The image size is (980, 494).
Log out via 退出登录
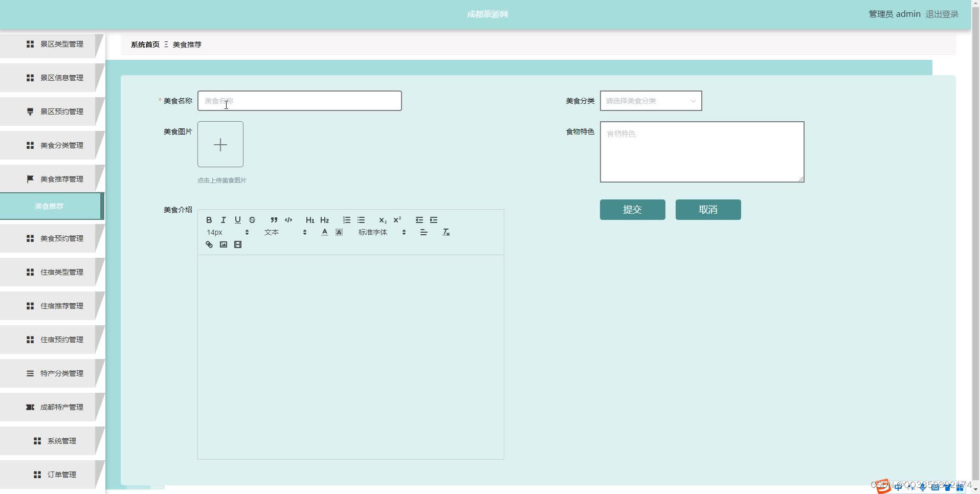point(942,14)
